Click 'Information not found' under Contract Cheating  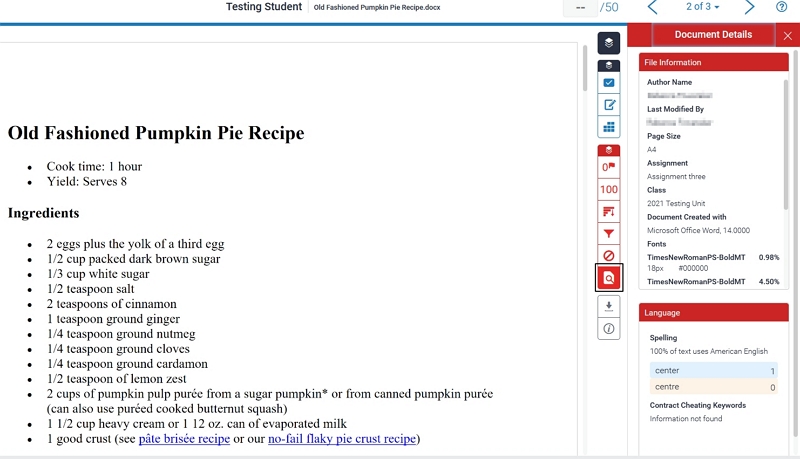coord(686,418)
